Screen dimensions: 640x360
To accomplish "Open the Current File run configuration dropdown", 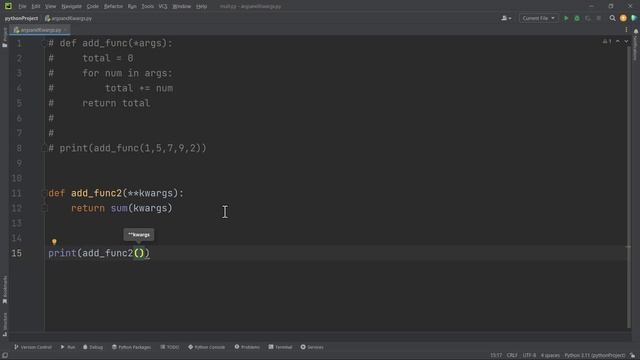I will click(538, 18).
